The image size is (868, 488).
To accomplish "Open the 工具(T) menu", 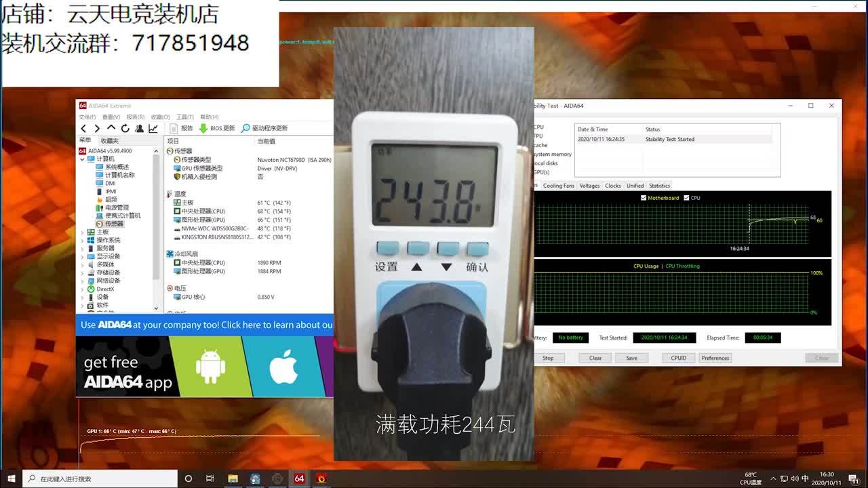I will click(x=185, y=117).
